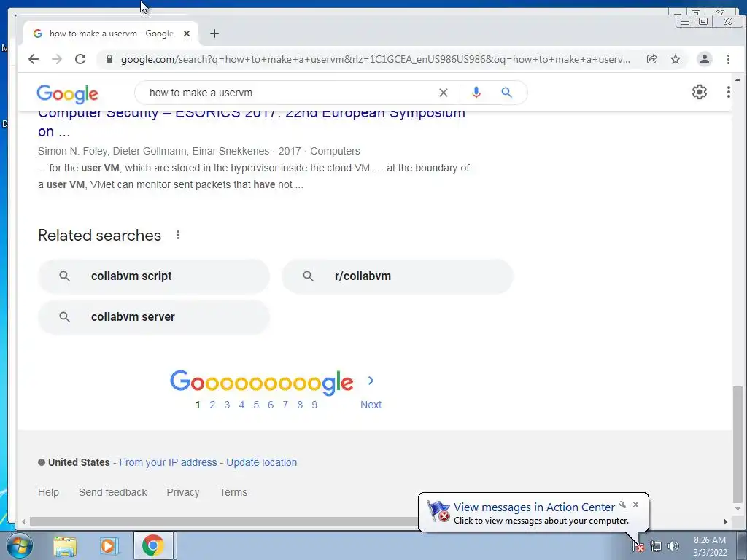
Task: Go to results page 8
Action: coord(300,405)
